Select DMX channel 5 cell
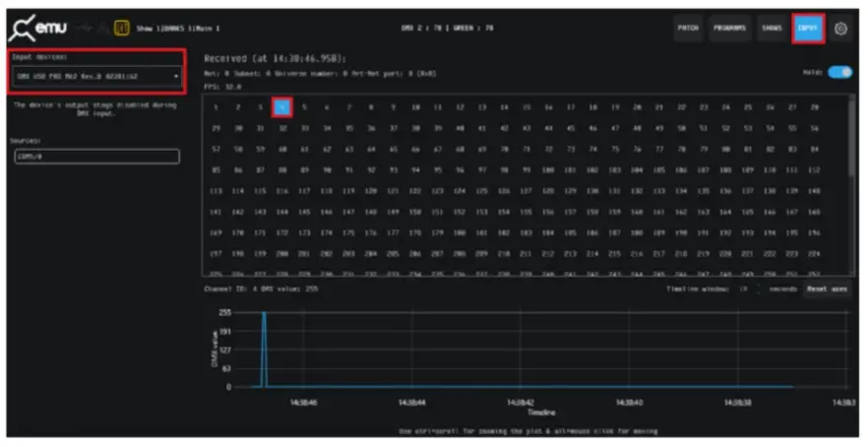This screenshot has height=447, width=868. 304,107
